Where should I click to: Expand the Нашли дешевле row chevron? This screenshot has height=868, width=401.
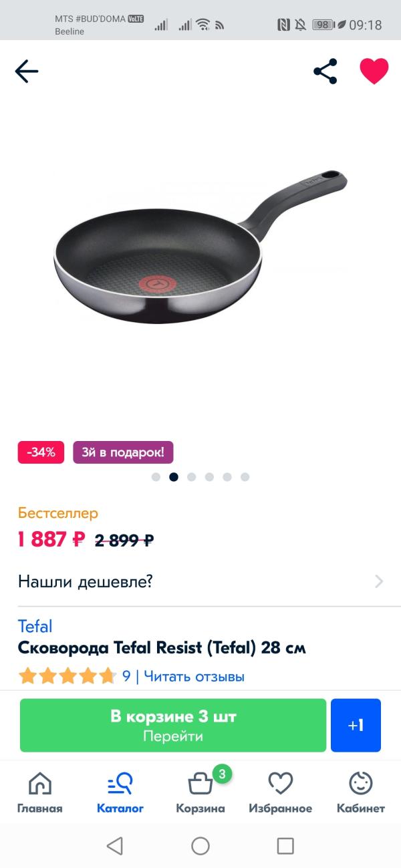tap(379, 581)
